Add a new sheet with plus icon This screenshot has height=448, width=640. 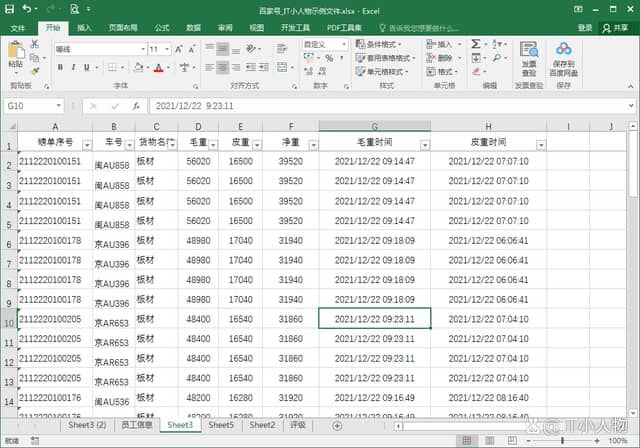point(336,425)
